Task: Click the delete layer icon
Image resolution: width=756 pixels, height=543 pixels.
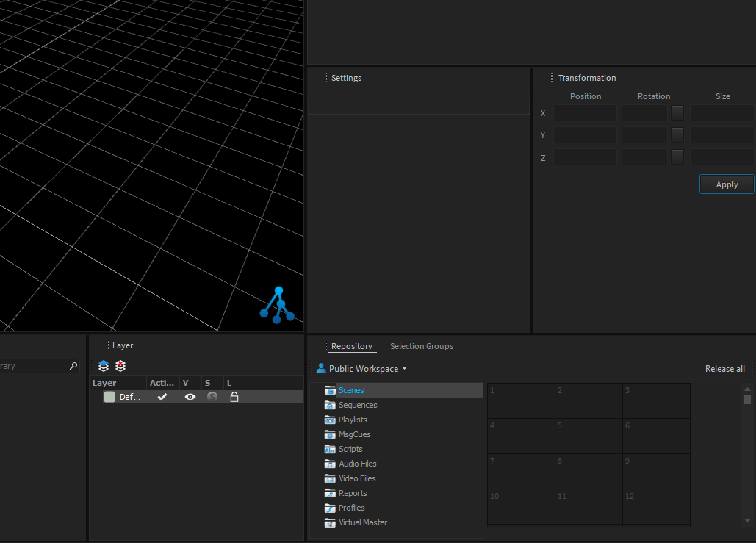Action: 120,366
